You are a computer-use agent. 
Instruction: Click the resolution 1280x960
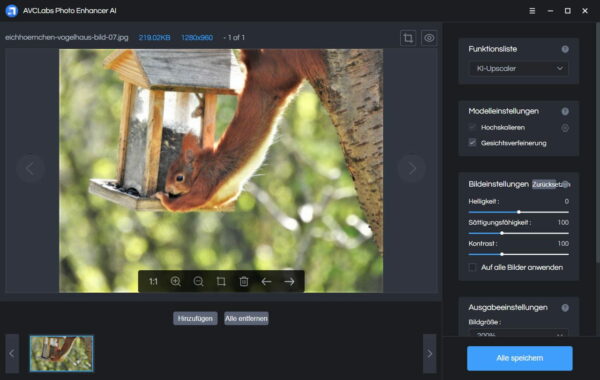click(x=197, y=38)
